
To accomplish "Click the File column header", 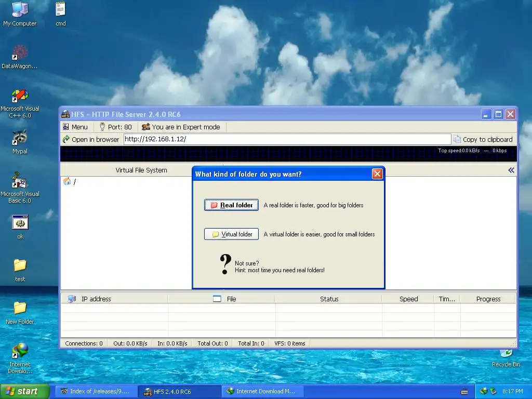I will [221, 299].
